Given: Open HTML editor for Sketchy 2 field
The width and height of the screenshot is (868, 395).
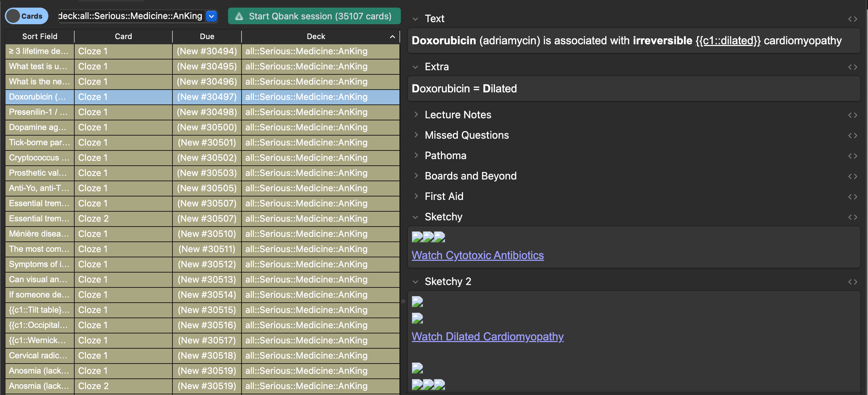Looking at the screenshot, I should [852, 282].
